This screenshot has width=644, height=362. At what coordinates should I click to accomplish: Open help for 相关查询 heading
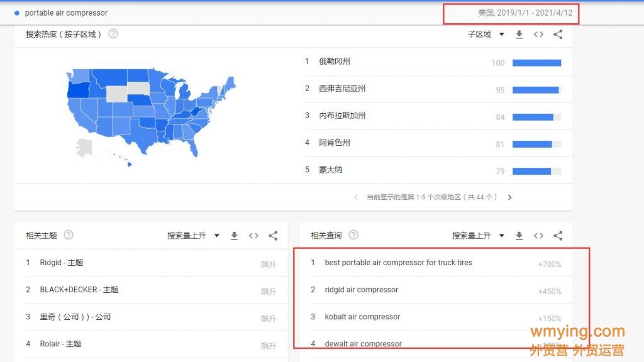[x=353, y=235]
